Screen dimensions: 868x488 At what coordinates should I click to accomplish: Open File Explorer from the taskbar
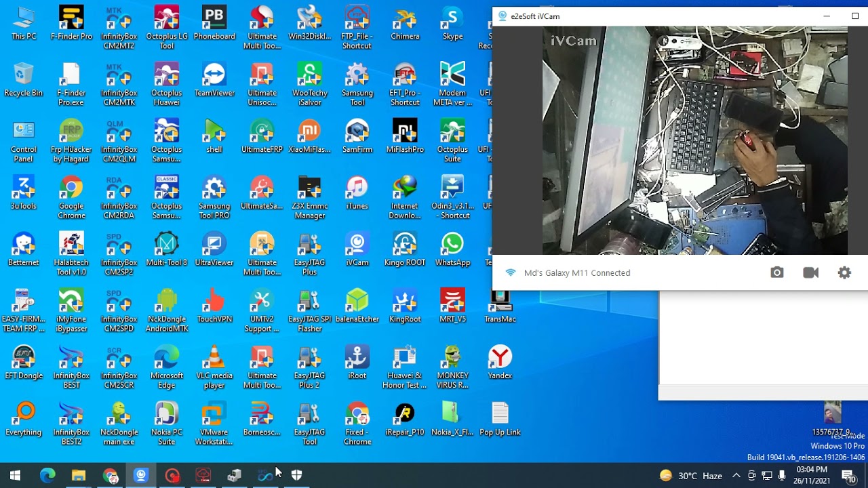pyautogui.click(x=79, y=475)
